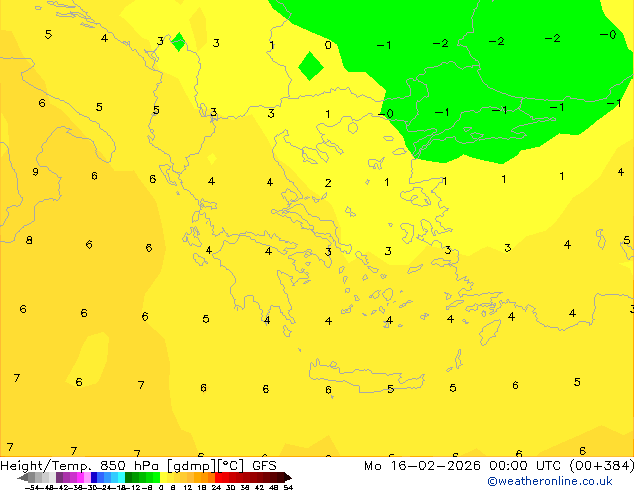This screenshot has height=490, width=634.
Task: Click the "hPa" unit label
Action: [146, 466]
